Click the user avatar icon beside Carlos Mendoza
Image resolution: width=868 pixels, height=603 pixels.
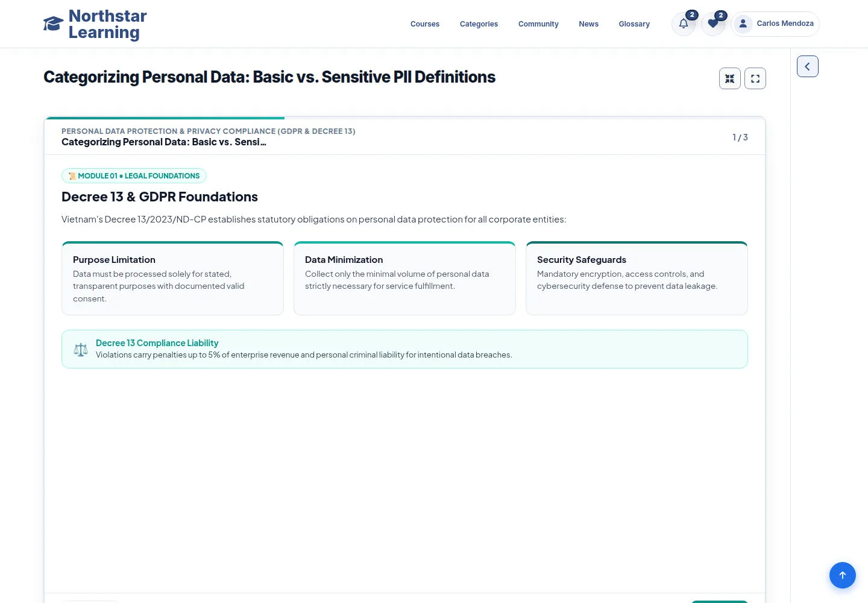(743, 24)
